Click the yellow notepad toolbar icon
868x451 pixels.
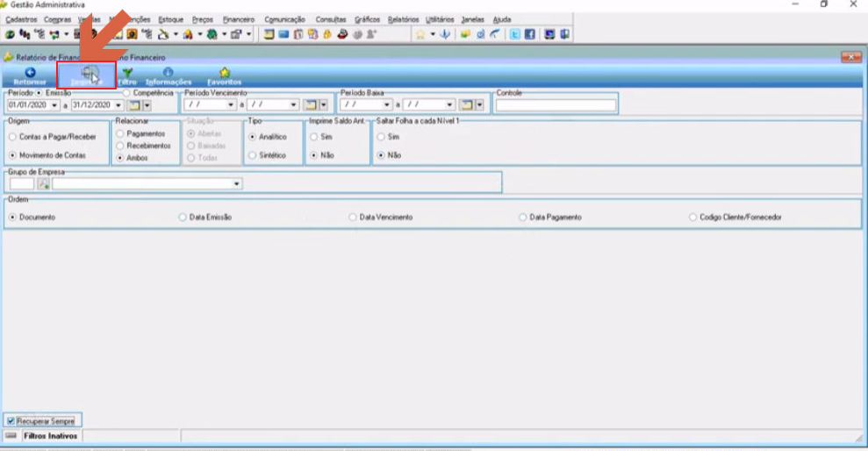269,34
